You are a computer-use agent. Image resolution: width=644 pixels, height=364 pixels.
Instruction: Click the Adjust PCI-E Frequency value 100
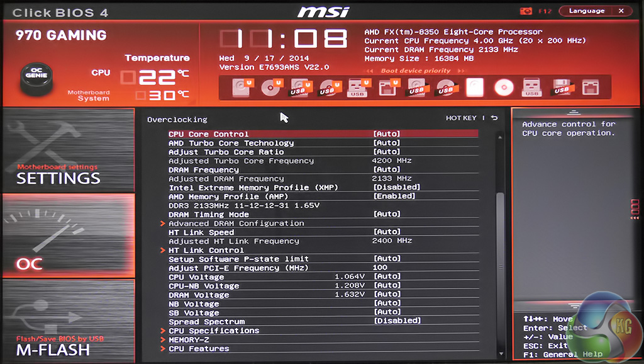click(x=380, y=268)
